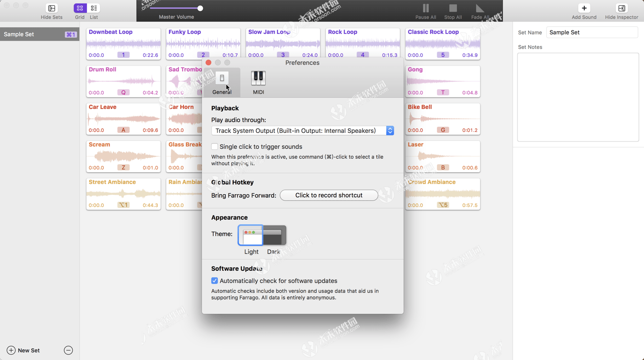Screen dimensions: 644x360
Task: Select the Funky Loop tile
Action: [203, 44]
